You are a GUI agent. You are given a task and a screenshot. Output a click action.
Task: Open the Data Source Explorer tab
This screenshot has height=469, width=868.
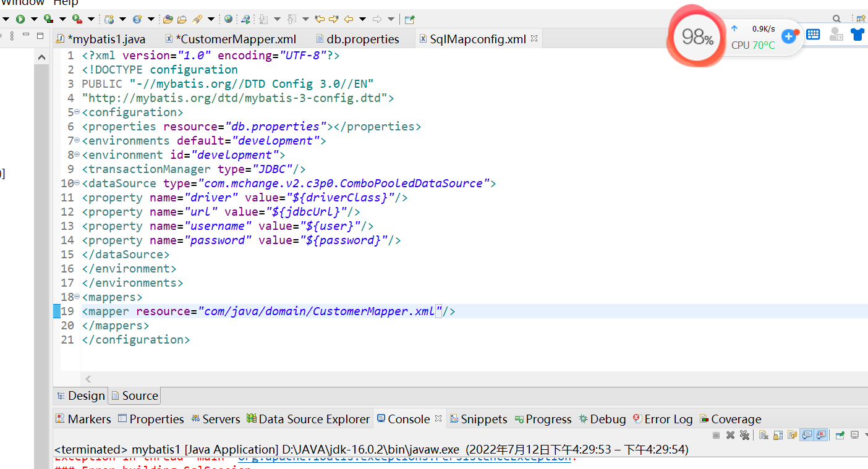pos(308,419)
